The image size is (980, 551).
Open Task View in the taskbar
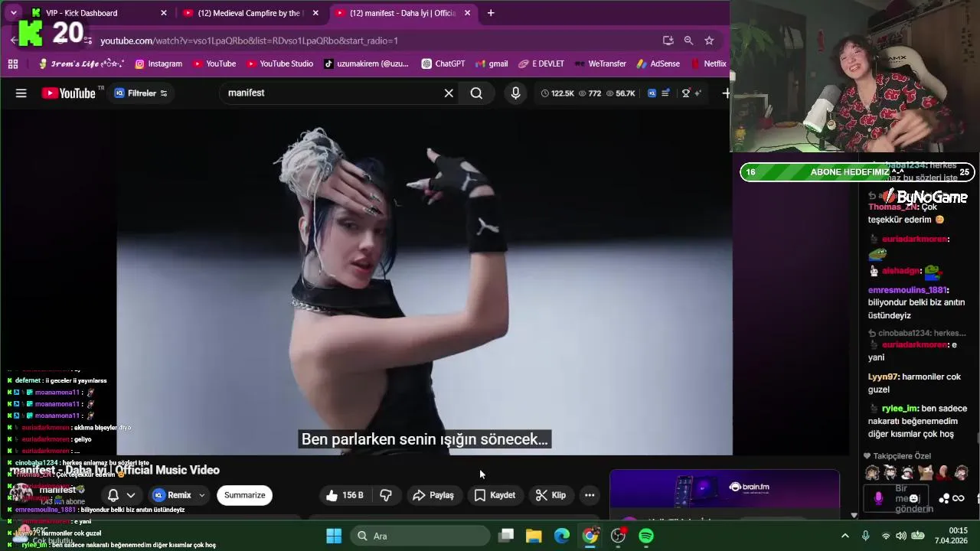(506, 536)
